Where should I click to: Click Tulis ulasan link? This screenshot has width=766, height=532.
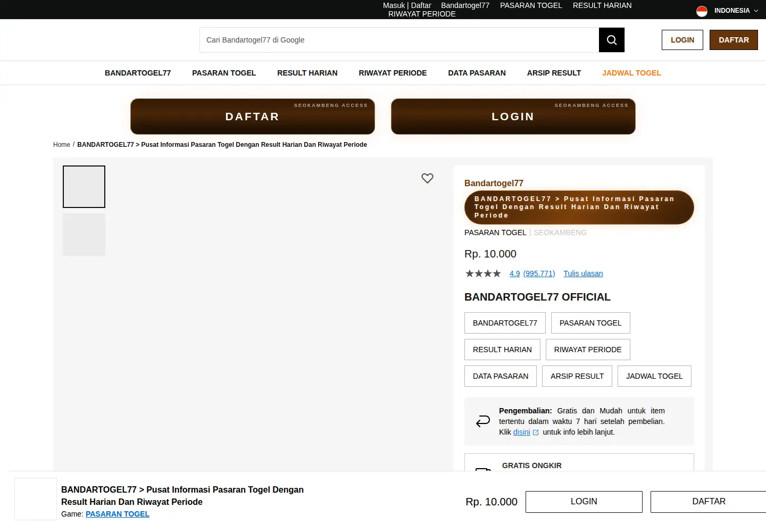pos(583,273)
